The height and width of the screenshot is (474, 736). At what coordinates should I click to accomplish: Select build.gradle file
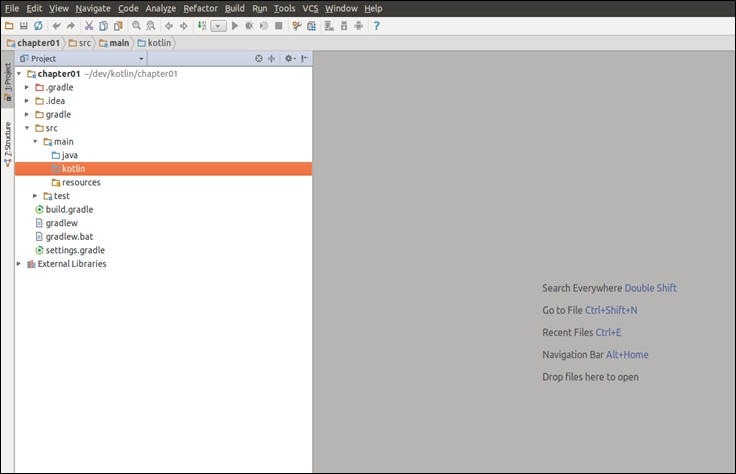pyautogui.click(x=64, y=209)
